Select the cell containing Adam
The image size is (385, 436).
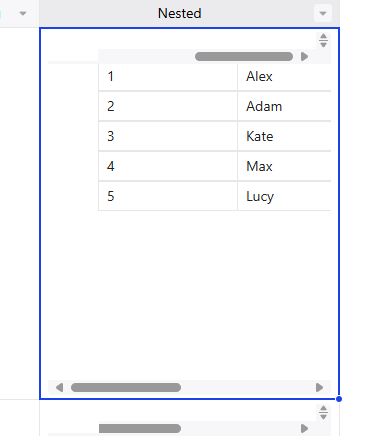coord(284,106)
